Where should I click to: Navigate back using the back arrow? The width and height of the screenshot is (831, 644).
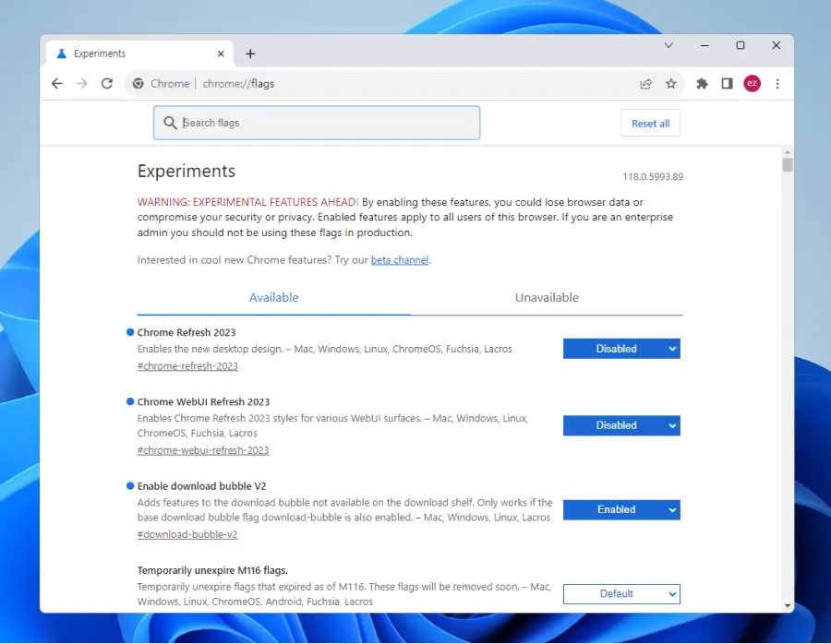pyautogui.click(x=56, y=83)
